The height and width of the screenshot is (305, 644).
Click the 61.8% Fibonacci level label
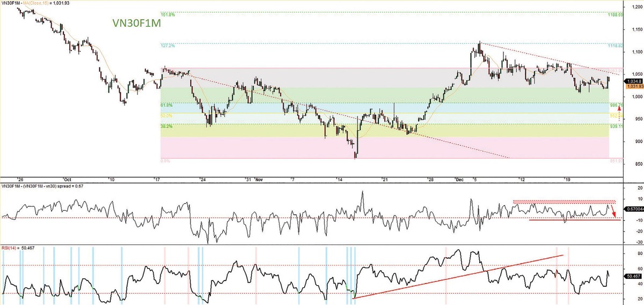click(167, 105)
